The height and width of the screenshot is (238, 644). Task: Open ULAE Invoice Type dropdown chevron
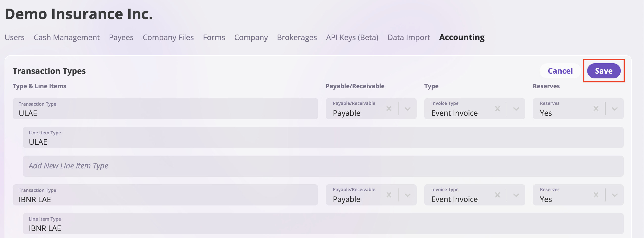(x=516, y=109)
